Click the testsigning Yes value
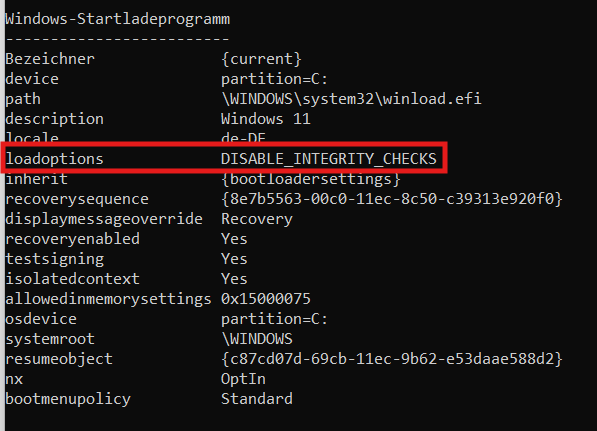 pyautogui.click(x=234, y=259)
